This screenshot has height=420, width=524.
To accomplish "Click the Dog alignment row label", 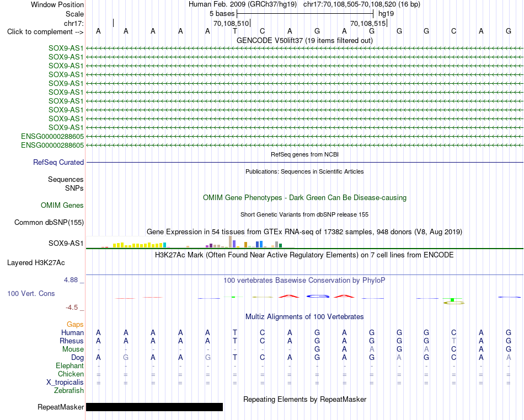I will click(77, 358).
